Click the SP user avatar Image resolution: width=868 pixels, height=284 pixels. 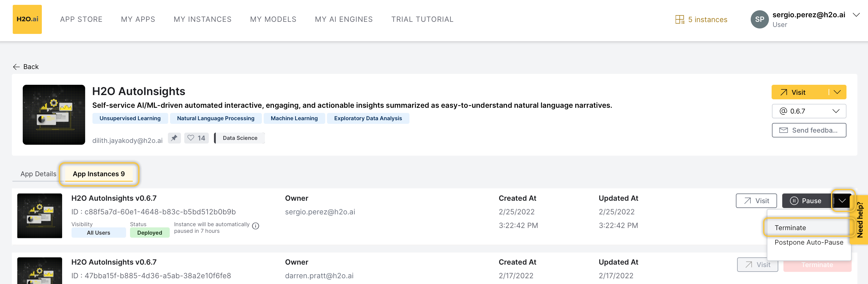point(760,19)
